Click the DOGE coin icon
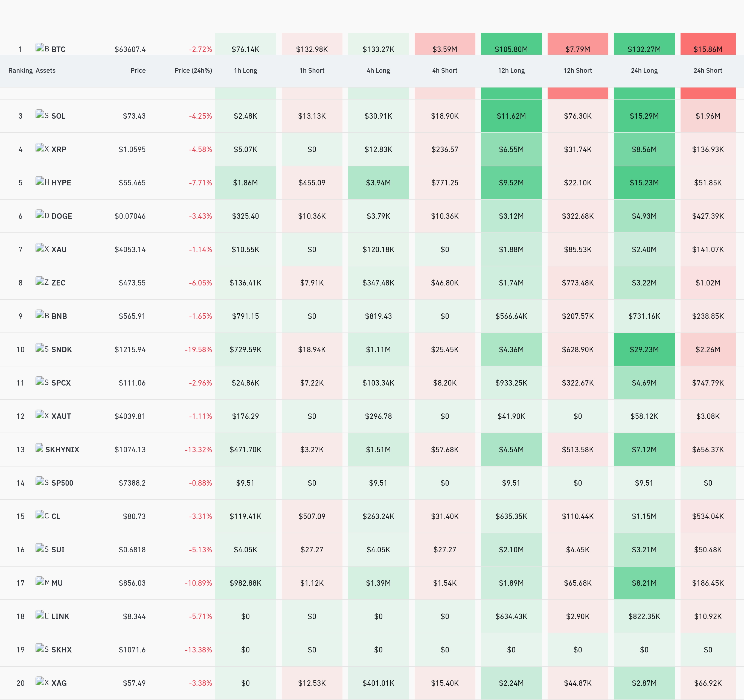Image resolution: width=744 pixels, height=700 pixels. click(x=42, y=215)
